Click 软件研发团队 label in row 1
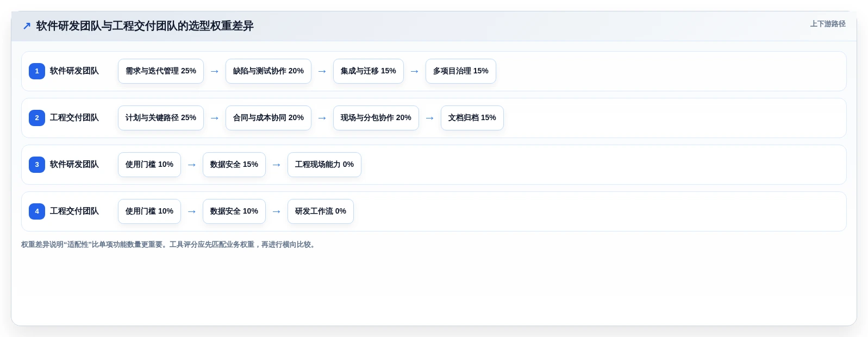The height and width of the screenshot is (337, 868). coord(74,71)
